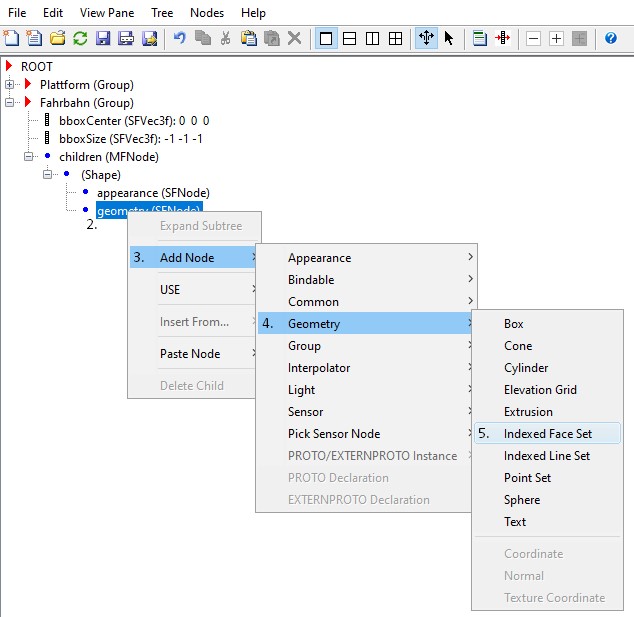Viewport: 634px width, 617px height.
Task: Click the Save floppy disk icon
Action: pyautogui.click(x=103, y=38)
